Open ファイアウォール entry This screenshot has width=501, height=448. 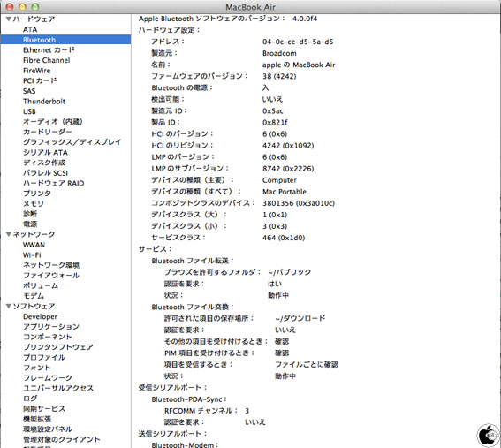(x=50, y=276)
